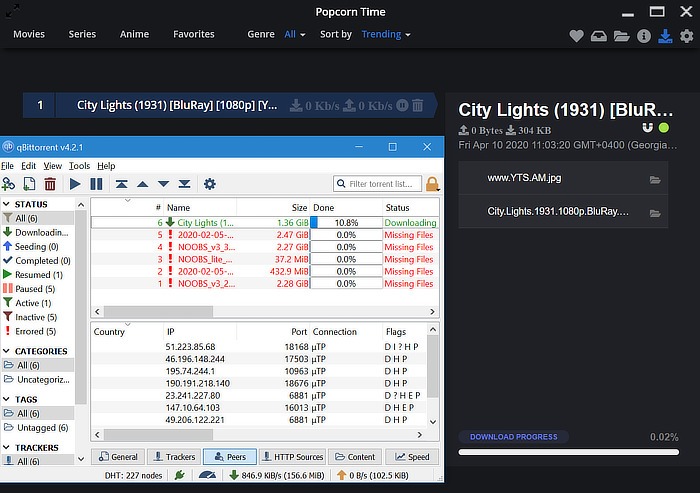Go to the Anime section
The image size is (700, 493).
pyautogui.click(x=134, y=34)
